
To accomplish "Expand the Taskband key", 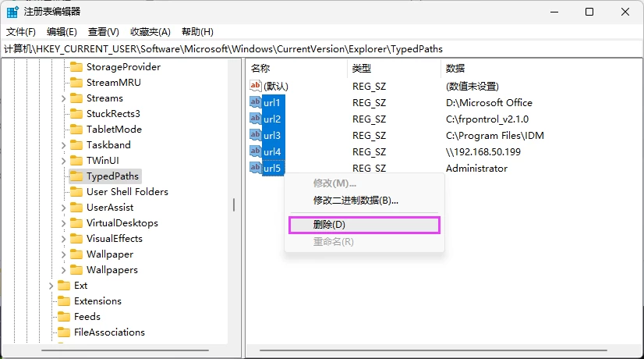I will click(63, 145).
